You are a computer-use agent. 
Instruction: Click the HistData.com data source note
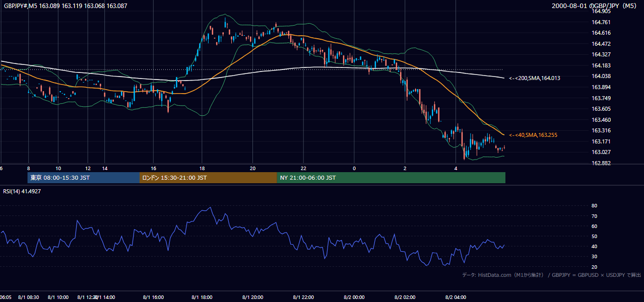click(x=551, y=275)
